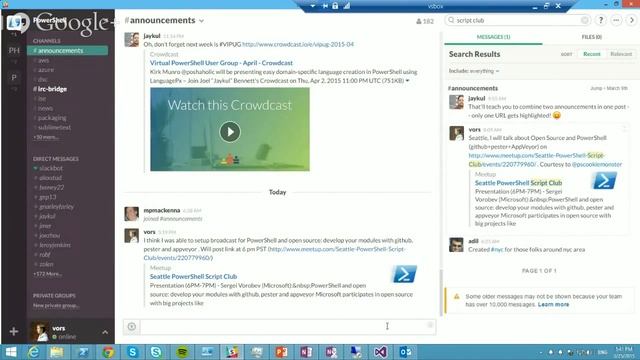This screenshot has width=640, height=360.
Task: Open the #azure channel
Action: (x=45, y=70)
